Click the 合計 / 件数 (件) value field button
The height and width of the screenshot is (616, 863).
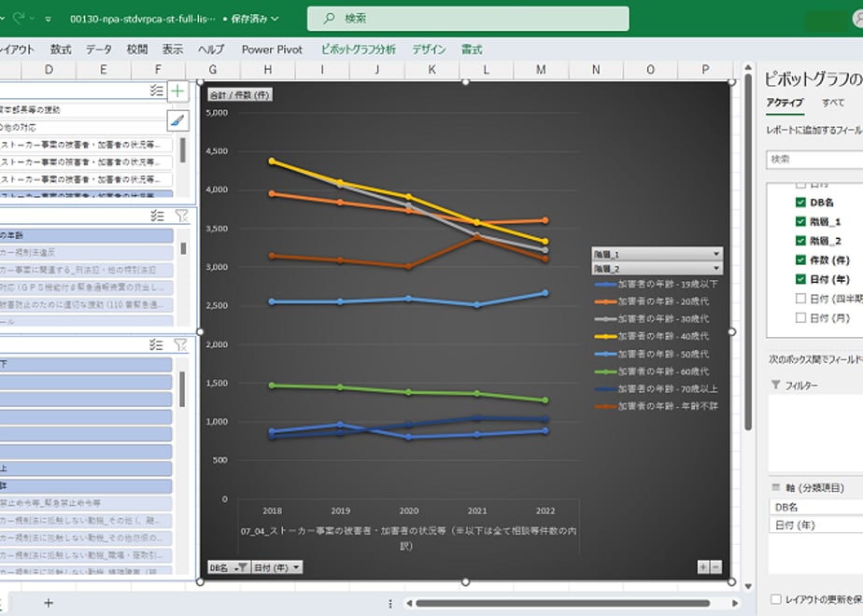(240, 95)
